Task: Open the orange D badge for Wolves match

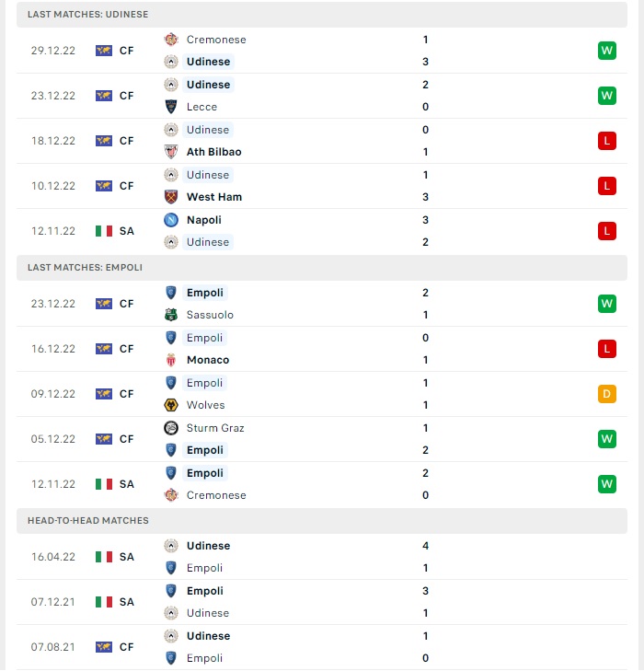Action: coord(607,394)
